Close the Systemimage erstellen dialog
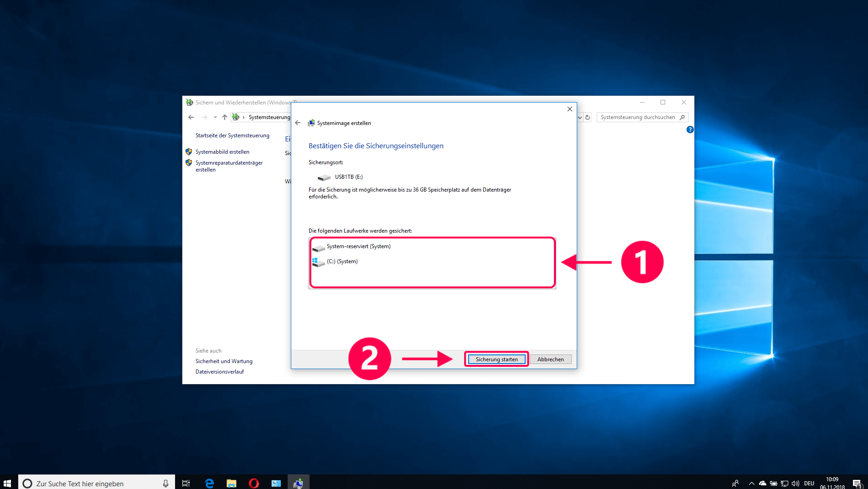This screenshot has height=489, width=868. (569, 109)
